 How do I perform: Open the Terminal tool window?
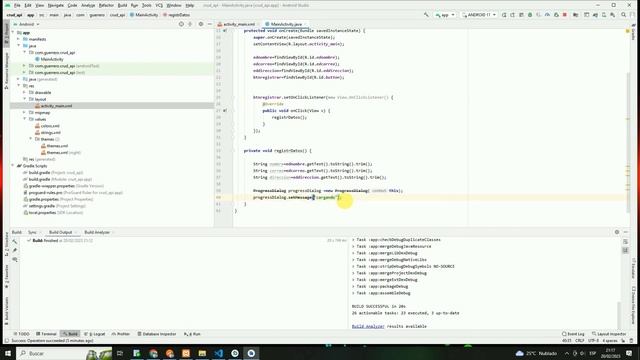tap(47, 334)
